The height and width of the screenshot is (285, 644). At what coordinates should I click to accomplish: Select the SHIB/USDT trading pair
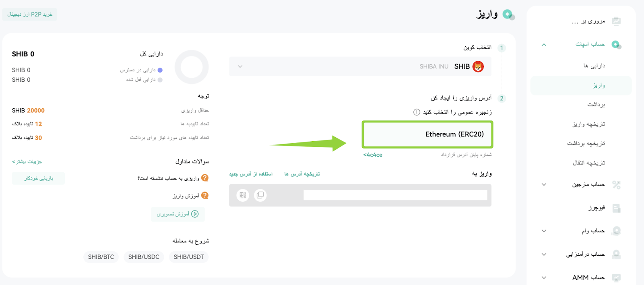point(189,257)
